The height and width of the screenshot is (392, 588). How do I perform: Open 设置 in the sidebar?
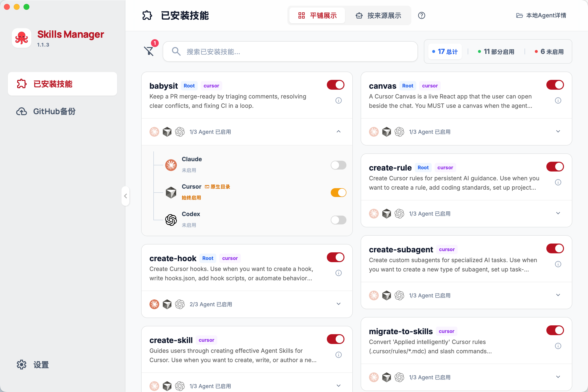click(x=41, y=365)
